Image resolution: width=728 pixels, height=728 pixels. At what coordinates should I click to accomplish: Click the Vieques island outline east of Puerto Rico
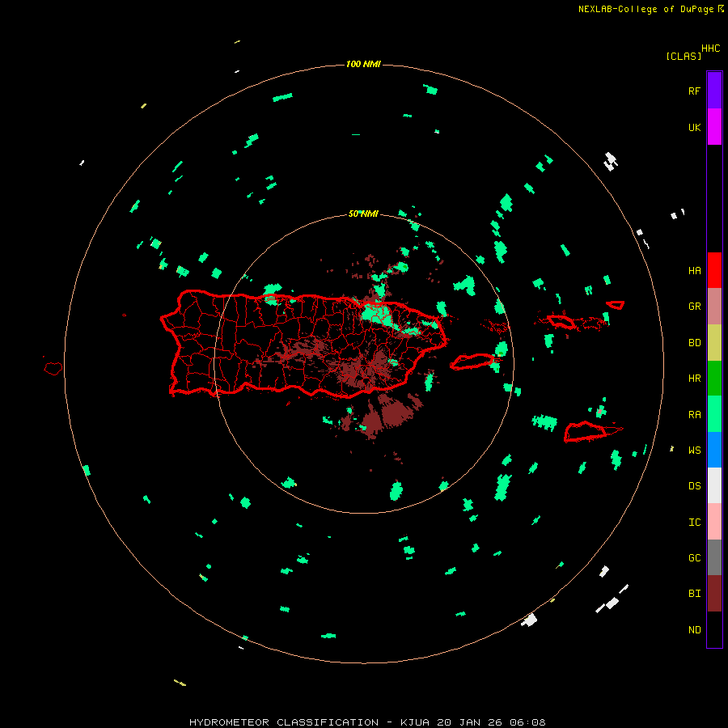point(472,362)
